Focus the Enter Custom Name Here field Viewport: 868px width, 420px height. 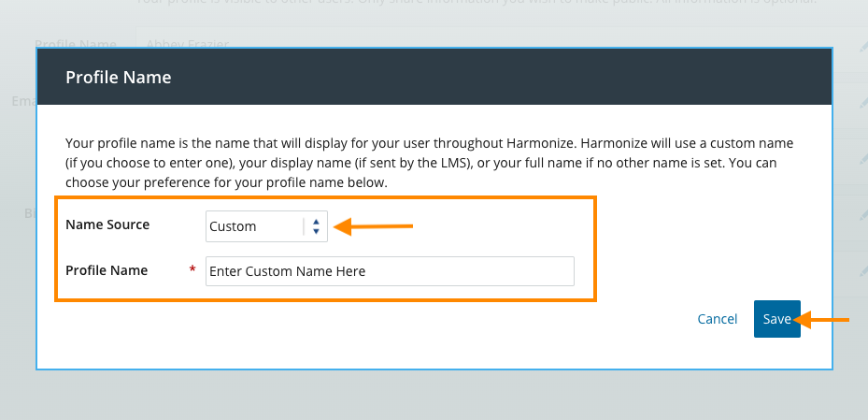(389, 271)
